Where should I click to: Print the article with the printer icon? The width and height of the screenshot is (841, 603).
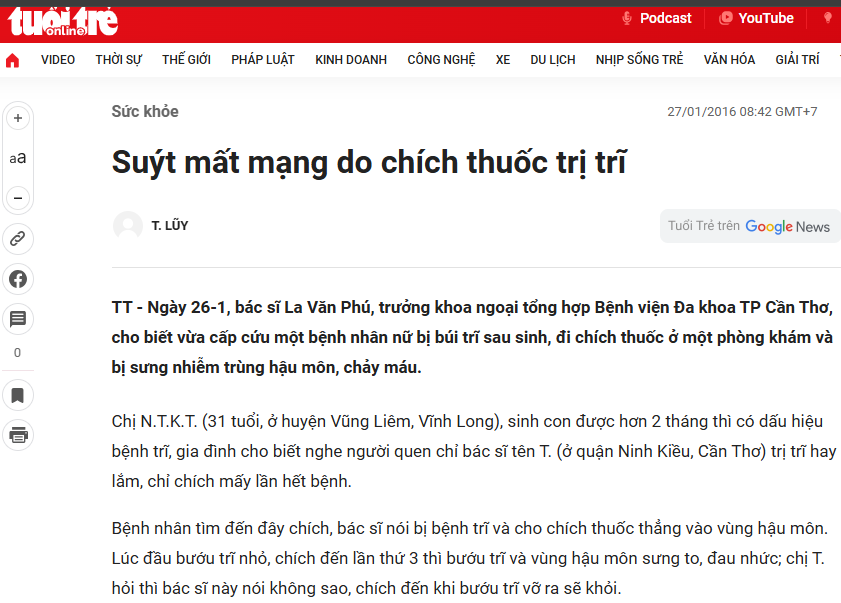[18, 435]
